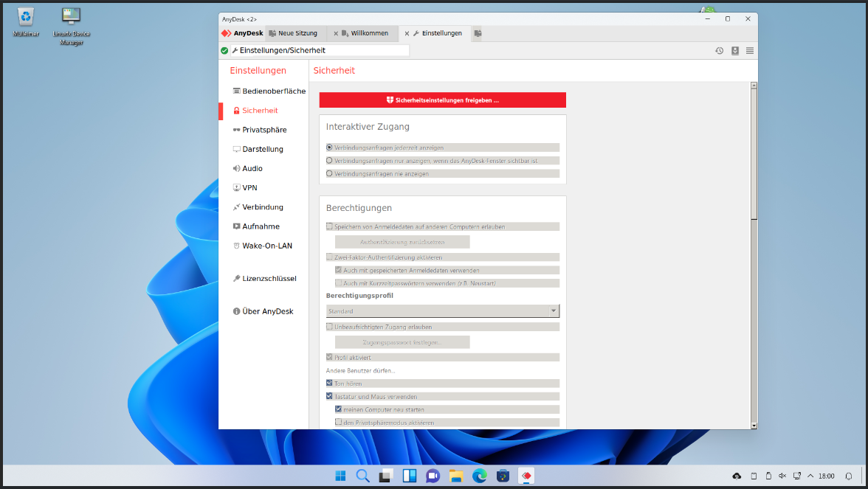Screen dimensions: 868x489
Task: Toggle den Privatsphäremodus aktivieren checkbox
Action: point(338,422)
